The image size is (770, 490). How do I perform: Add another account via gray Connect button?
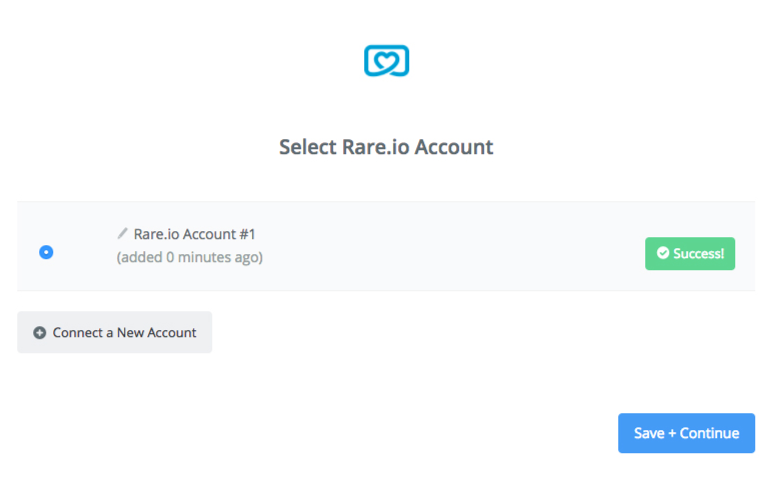[x=114, y=332]
